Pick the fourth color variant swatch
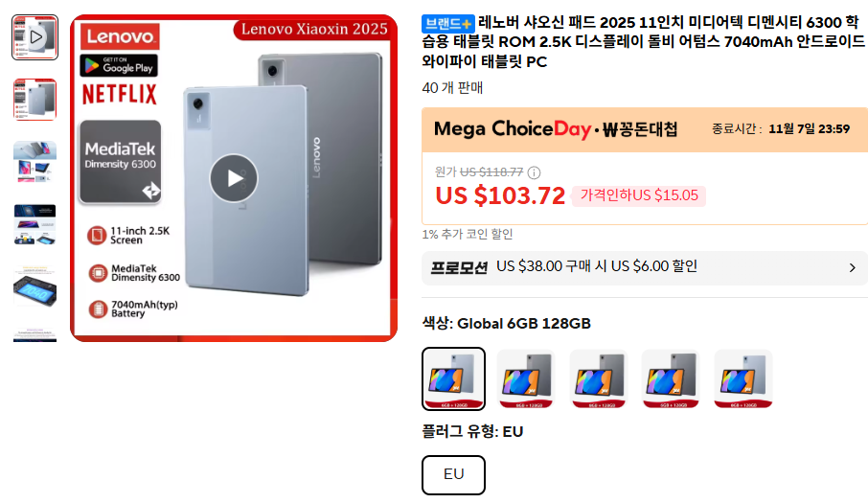Screen dimensions: 868x503 [671, 379]
